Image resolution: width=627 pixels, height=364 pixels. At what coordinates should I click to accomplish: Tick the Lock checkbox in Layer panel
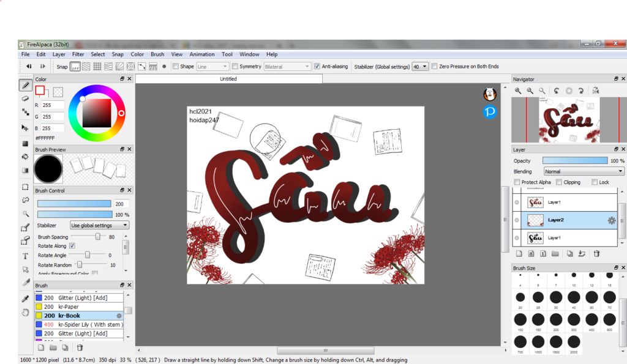click(595, 182)
